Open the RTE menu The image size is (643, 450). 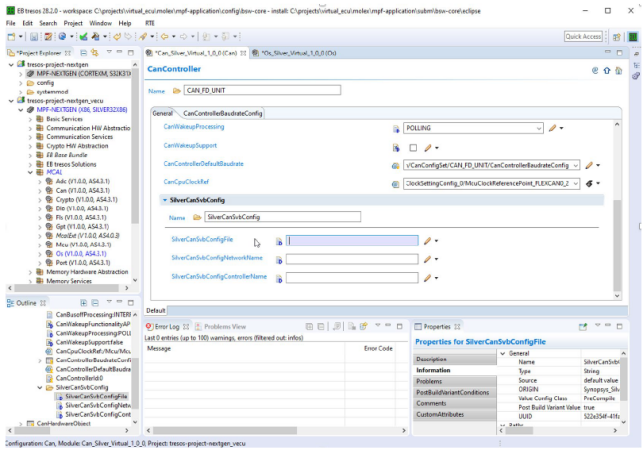tap(150, 23)
